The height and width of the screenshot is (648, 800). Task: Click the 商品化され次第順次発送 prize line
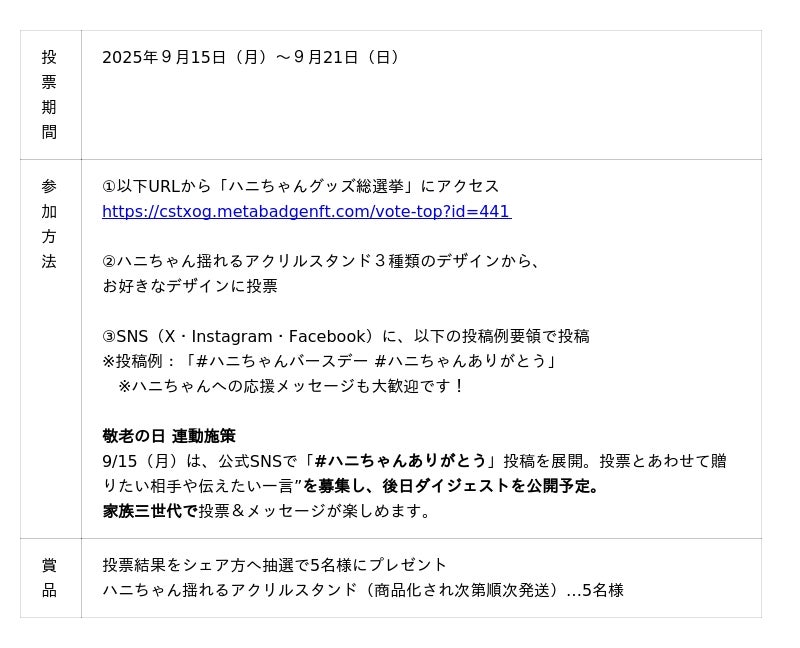pyautogui.click(x=362, y=590)
